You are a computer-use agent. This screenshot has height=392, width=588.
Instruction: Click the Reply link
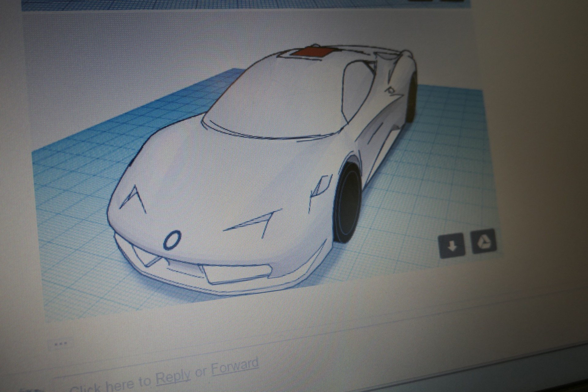click(173, 378)
